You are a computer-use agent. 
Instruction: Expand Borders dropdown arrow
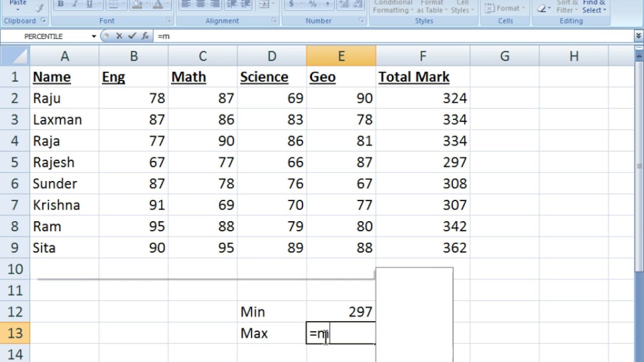(x=122, y=5)
